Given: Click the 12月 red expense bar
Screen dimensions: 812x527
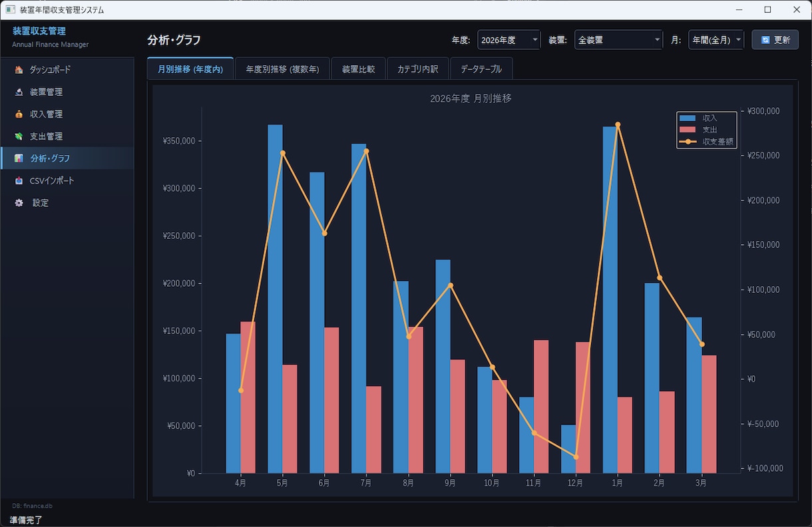Looking at the screenshot, I should 582,407.
